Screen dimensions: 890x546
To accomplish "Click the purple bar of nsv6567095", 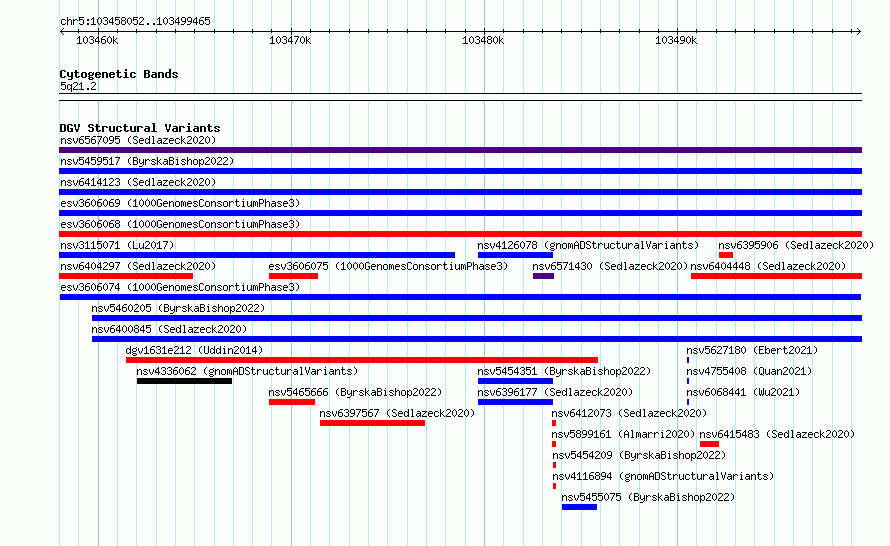I will point(460,150).
